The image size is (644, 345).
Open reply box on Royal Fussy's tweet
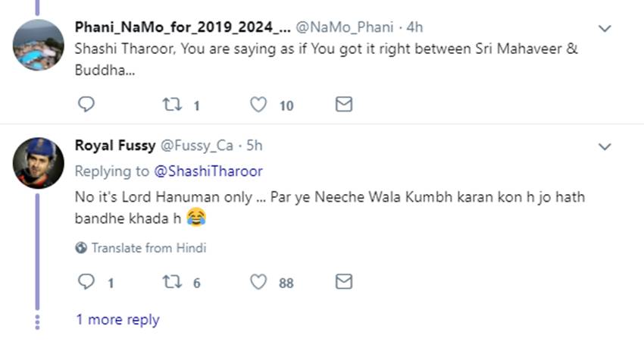[86, 282]
